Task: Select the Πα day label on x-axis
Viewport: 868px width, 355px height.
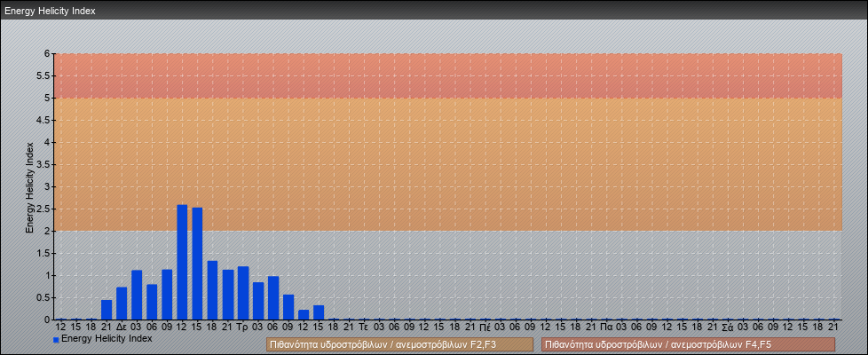Action: tap(606, 327)
